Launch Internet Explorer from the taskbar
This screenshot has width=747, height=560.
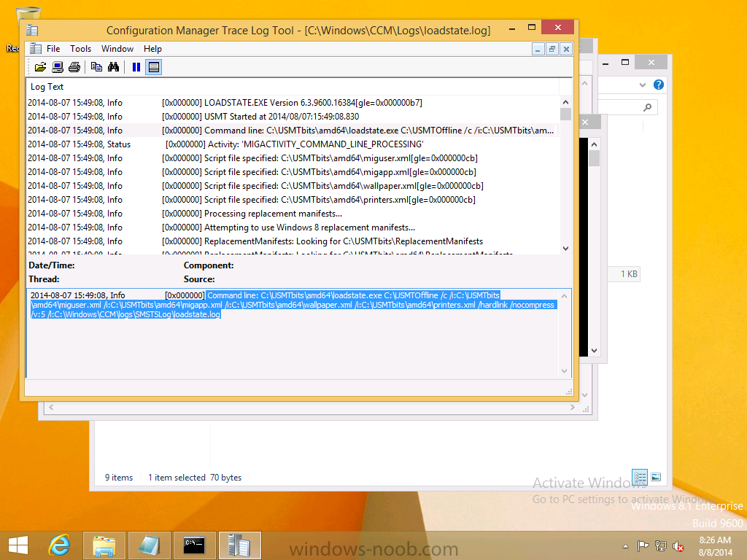[x=59, y=545]
